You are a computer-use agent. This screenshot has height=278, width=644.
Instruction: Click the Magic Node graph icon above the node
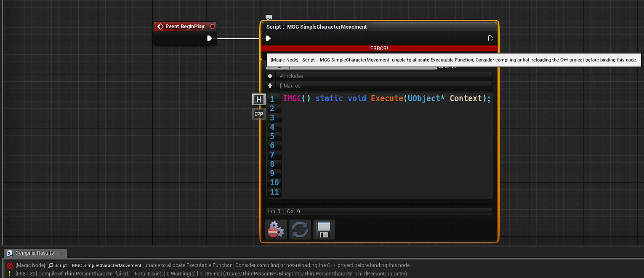point(269,17)
